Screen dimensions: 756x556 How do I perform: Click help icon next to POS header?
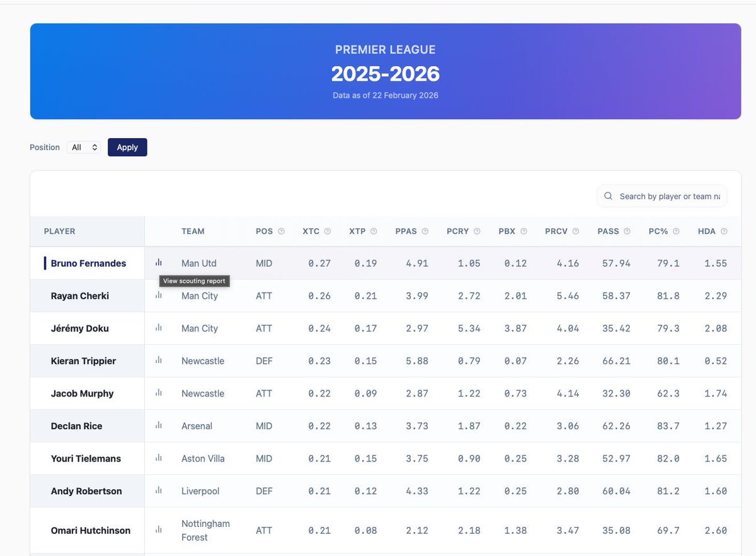tap(281, 231)
